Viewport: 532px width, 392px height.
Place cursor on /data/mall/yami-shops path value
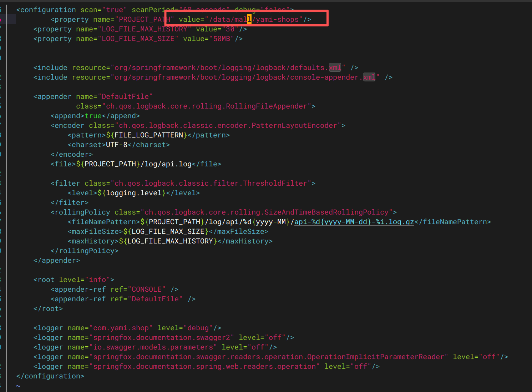click(x=255, y=20)
